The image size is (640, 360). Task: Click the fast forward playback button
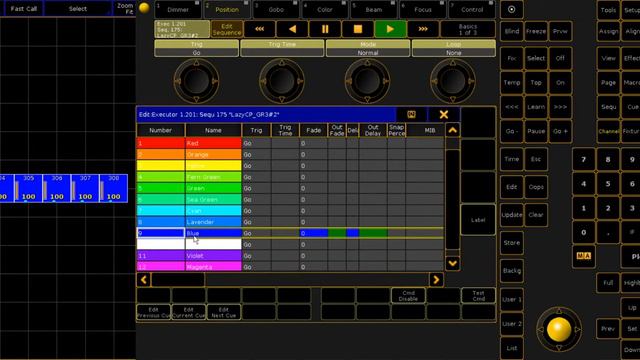click(x=423, y=29)
